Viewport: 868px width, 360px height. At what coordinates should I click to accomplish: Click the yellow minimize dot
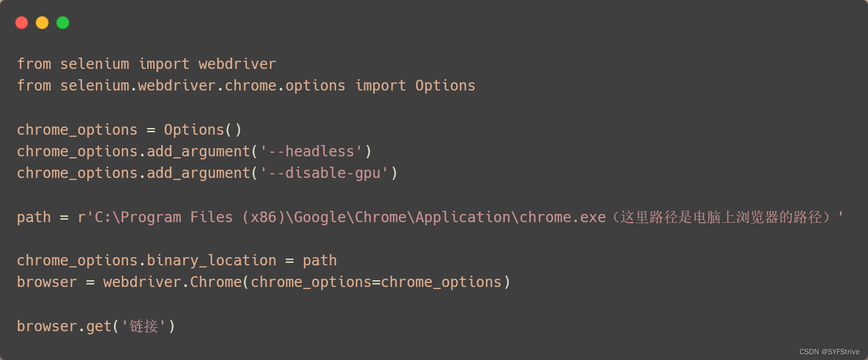coord(42,23)
